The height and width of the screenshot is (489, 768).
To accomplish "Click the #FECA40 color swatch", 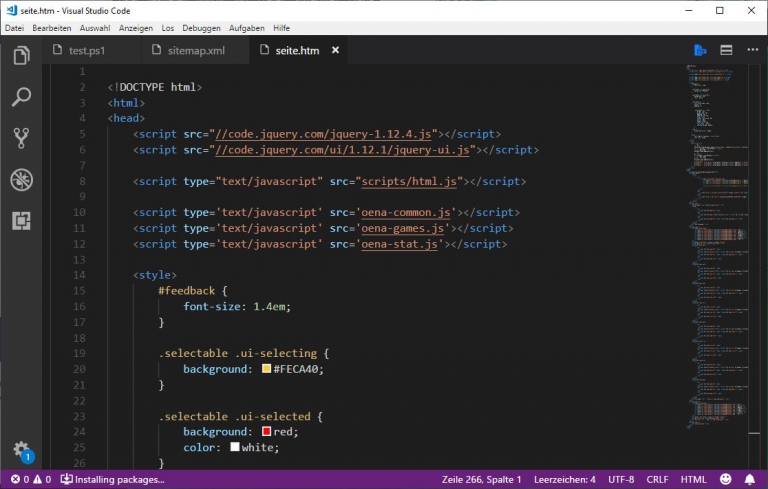I will (x=266, y=368).
